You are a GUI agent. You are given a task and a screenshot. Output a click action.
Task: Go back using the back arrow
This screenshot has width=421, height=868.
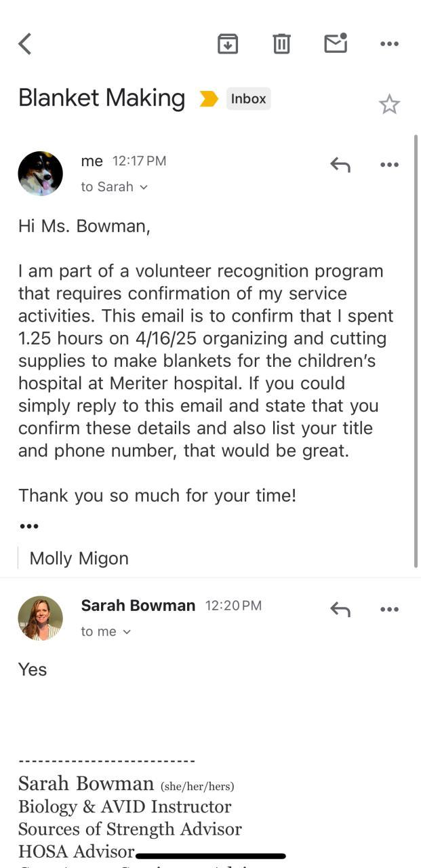pyautogui.click(x=25, y=44)
